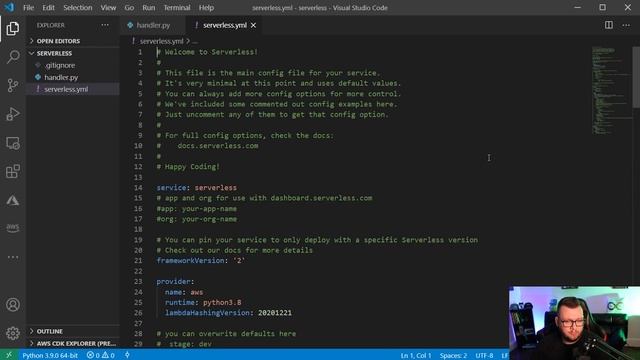Image resolution: width=640 pixels, height=360 pixels.
Task: Expand the Open Editors section
Action: tap(58, 41)
